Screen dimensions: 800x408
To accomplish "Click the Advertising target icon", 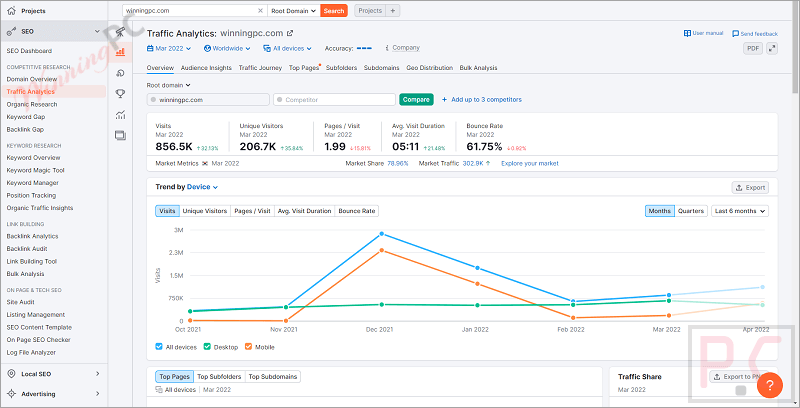I will pyautogui.click(x=11, y=394).
